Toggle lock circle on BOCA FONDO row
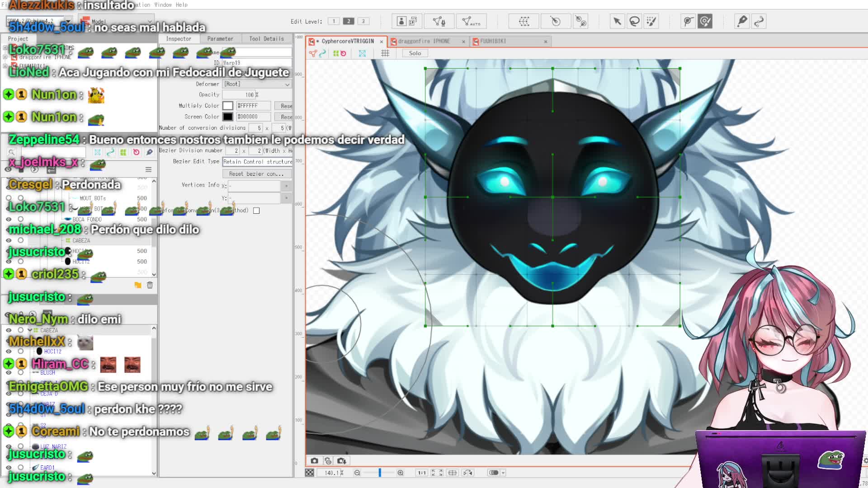Screen dimensions: 868x488 point(21,220)
